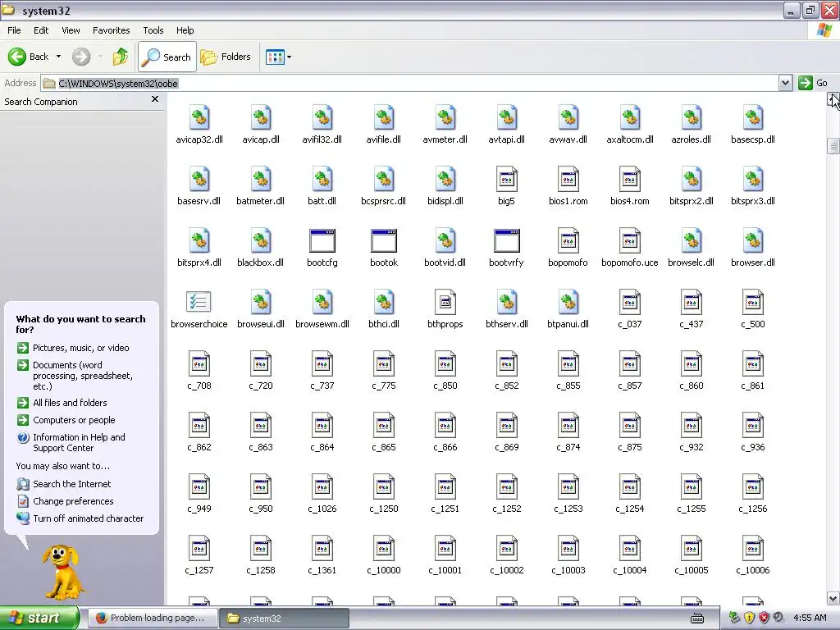Open the avicap32.dll file icon
This screenshot has width=840, height=630.
point(199,117)
